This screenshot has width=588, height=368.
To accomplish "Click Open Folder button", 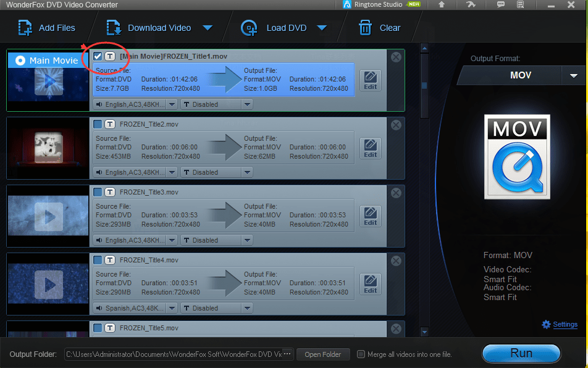I will [x=323, y=354].
